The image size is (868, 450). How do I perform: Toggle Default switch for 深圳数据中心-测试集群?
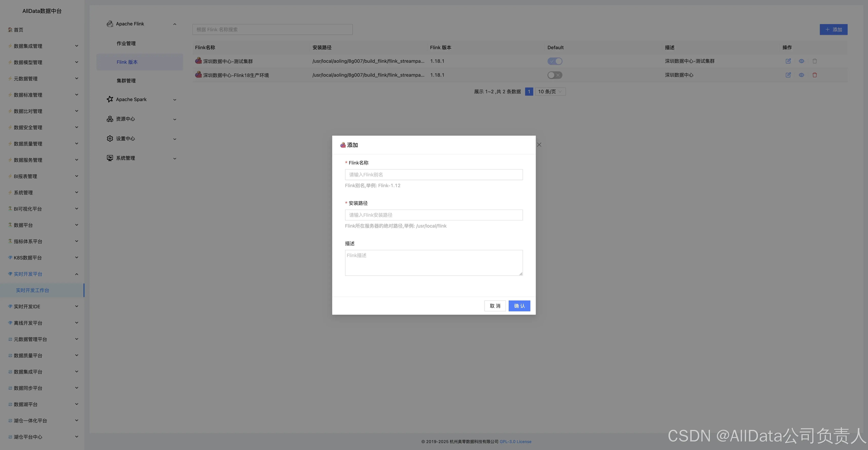pos(555,61)
